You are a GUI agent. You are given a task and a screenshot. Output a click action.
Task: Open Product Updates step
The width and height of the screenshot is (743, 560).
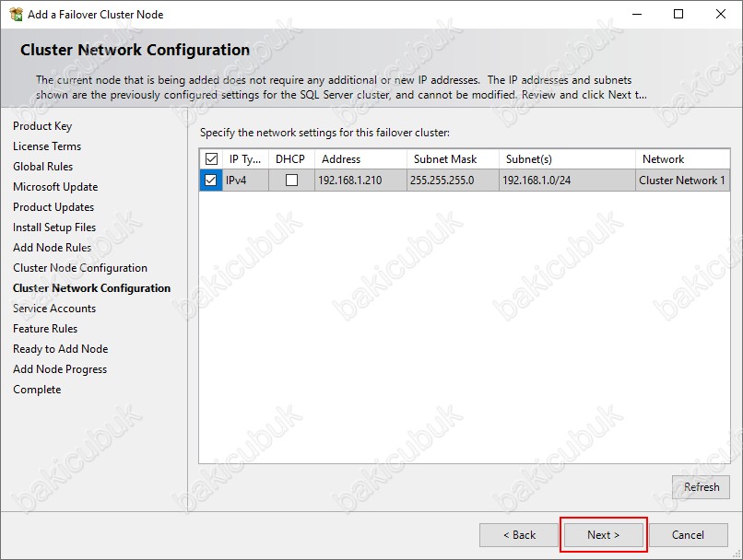(x=53, y=207)
